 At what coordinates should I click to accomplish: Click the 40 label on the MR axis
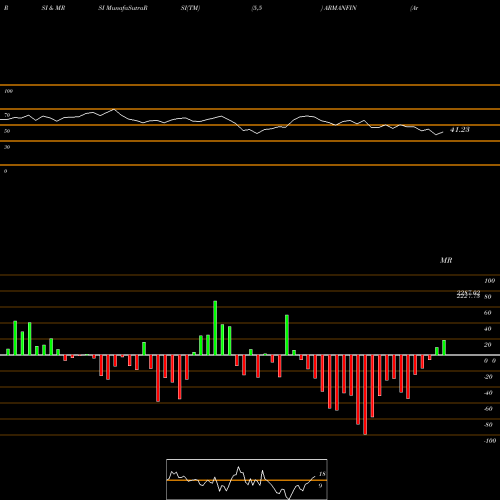tap(487, 329)
